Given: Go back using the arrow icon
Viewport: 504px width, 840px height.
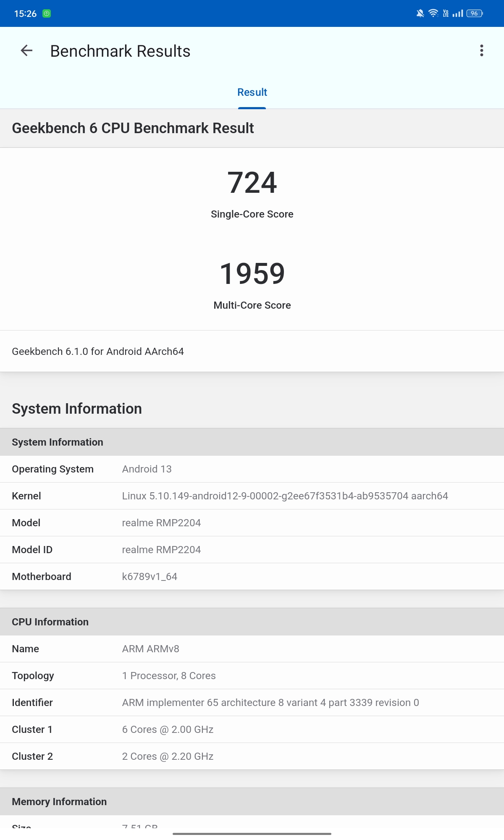Looking at the screenshot, I should click(26, 51).
